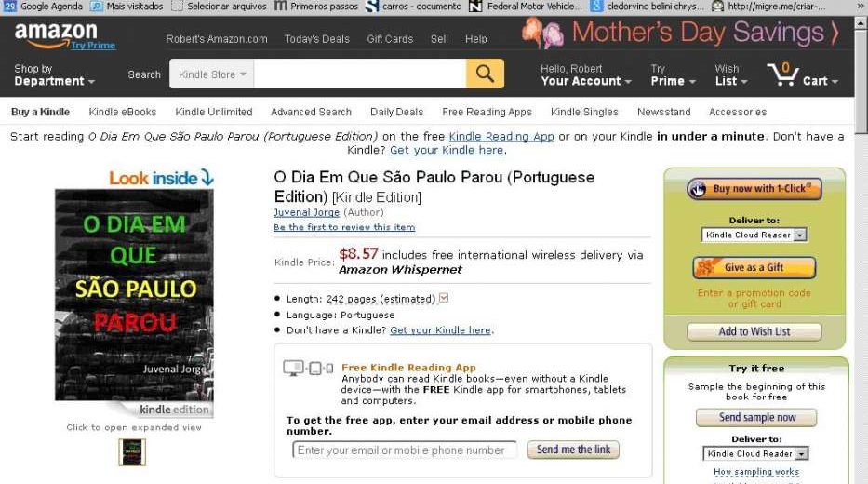Click the Google Agenda bookmark icon
The width and height of the screenshot is (868, 484).
[9, 7]
